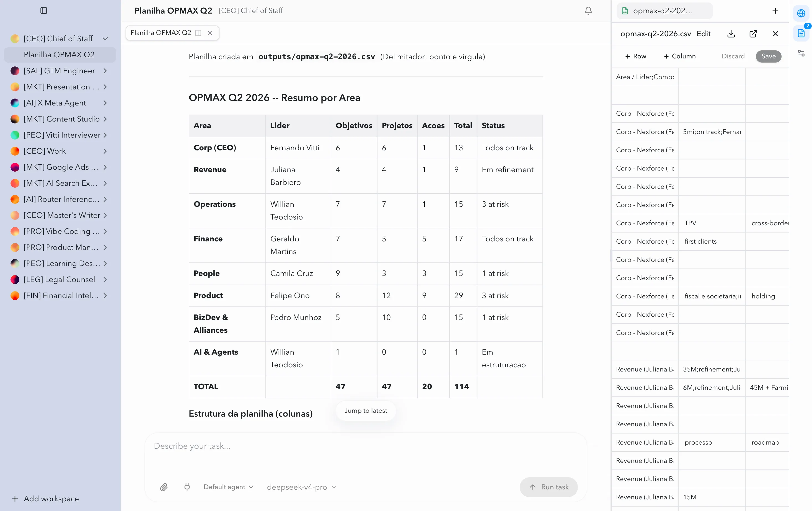Open the connectors plug icon
This screenshot has height=511, width=812.
187,487
